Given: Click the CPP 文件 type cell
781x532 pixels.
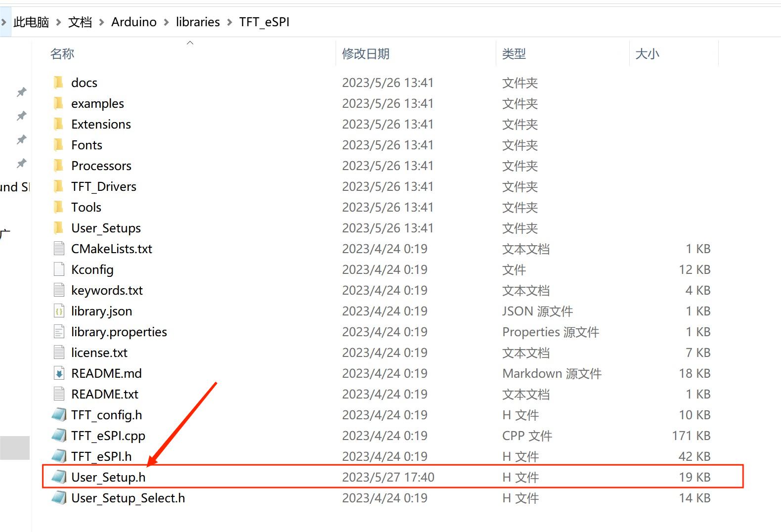Looking at the screenshot, I should (x=527, y=436).
